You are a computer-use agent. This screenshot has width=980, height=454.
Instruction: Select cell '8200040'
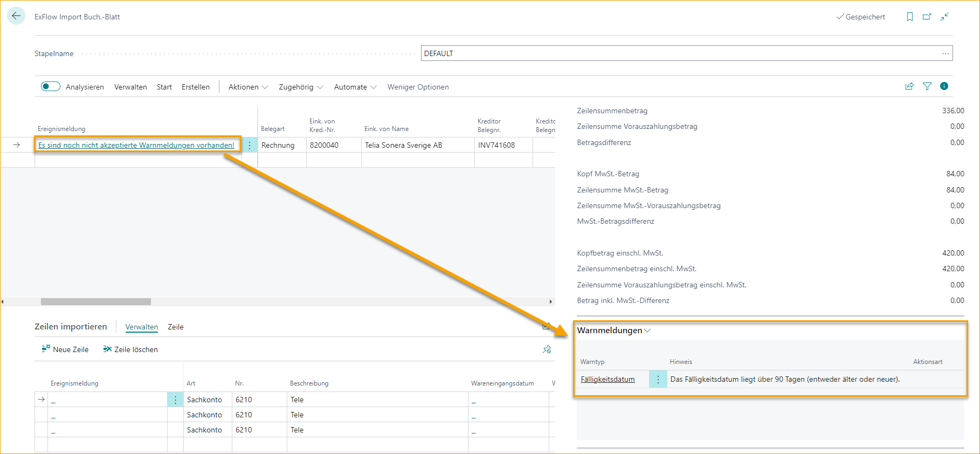pyautogui.click(x=334, y=145)
